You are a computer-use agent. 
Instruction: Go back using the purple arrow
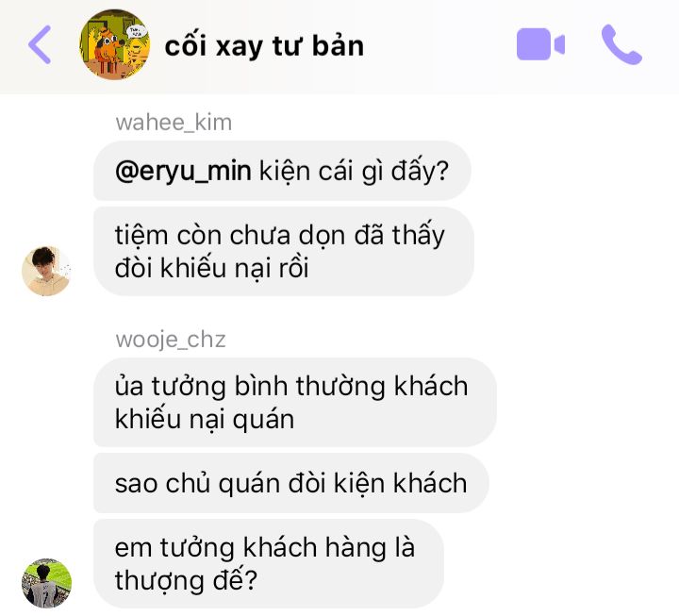pos(40,44)
